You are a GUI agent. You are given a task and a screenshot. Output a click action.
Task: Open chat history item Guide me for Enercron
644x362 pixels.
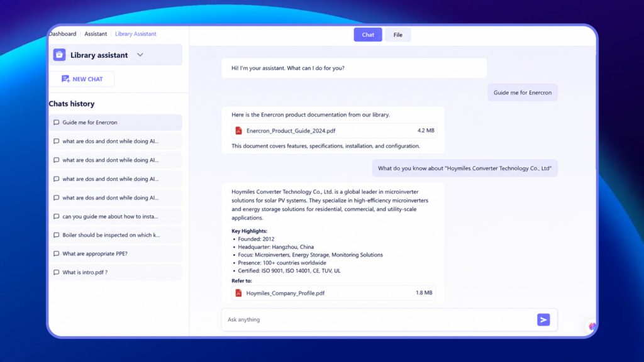pyautogui.click(x=116, y=123)
